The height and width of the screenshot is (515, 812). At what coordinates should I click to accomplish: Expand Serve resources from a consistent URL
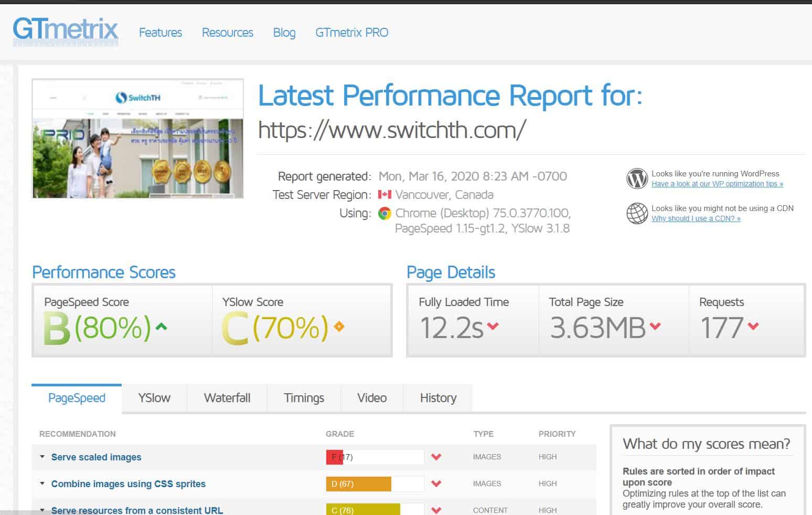[x=42, y=510]
